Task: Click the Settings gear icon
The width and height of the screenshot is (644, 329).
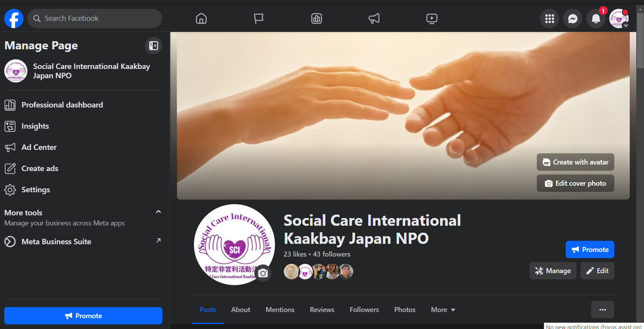Action: click(10, 190)
